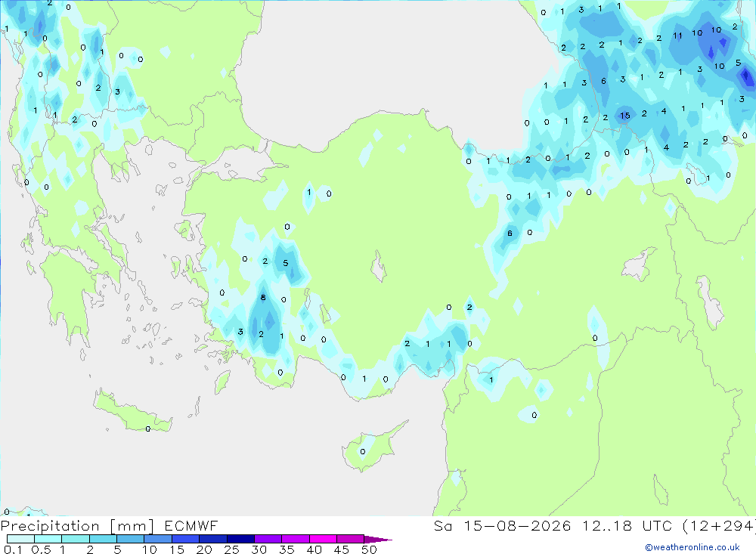Click the "ECMWF" model label
This screenshot has width=756, height=554.
tap(191, 526)
